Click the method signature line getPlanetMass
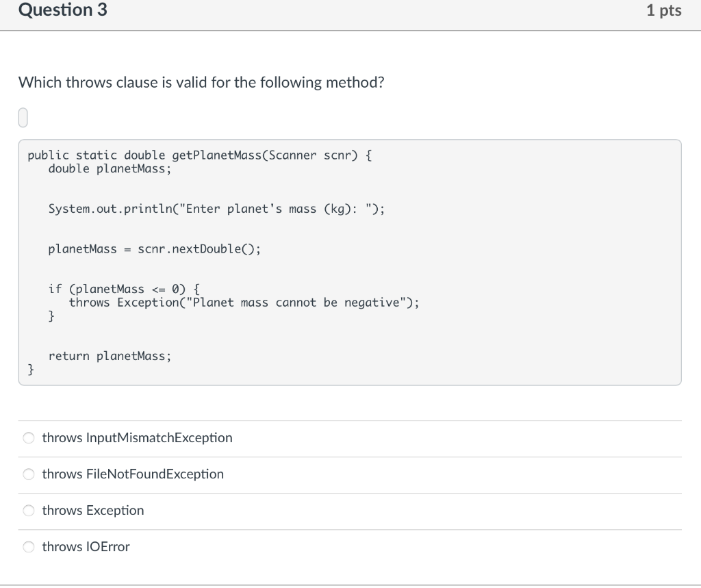The height and width of the screenshot is (588, 701). [x=199, y=155]
